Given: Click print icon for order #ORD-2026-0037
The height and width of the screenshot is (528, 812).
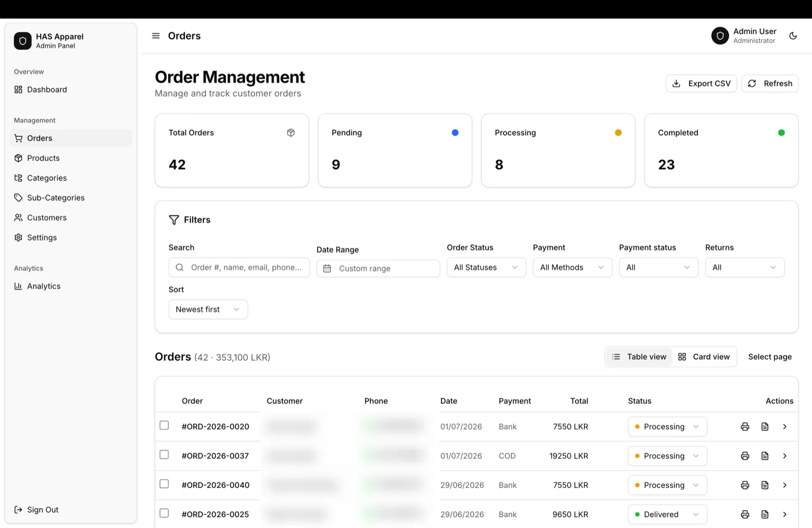Looking at the screenshot, I should tap(745, 456).
